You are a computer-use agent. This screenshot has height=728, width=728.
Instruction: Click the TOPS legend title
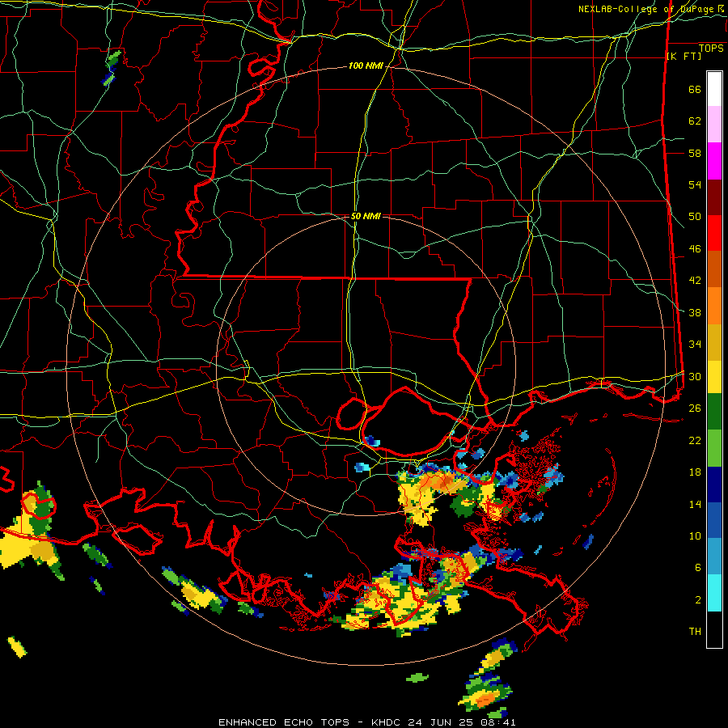tap(711, 49)
